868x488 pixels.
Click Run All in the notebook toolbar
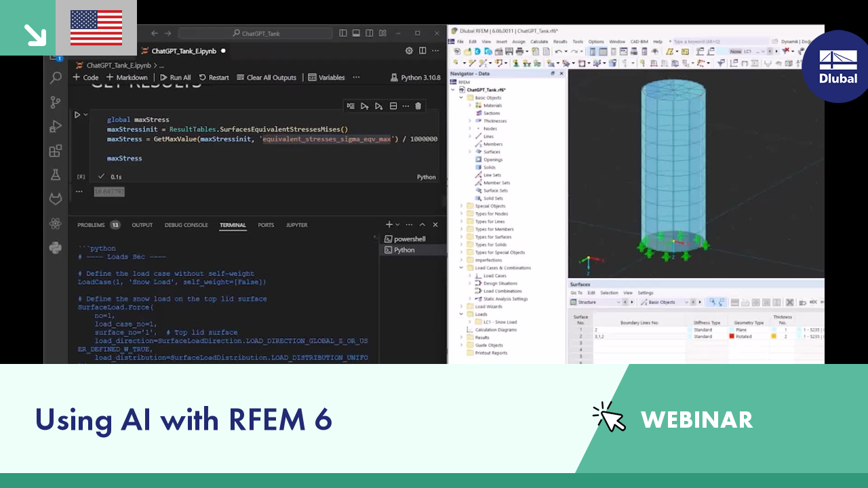176,77
